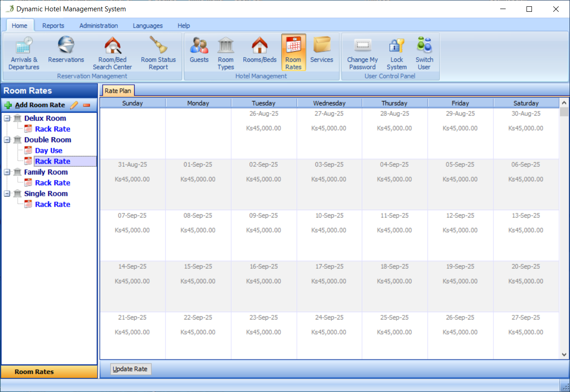Open the Arrivals & Departures screen
Viewport: 570px width, 392px height.
(x=24, y=52)
